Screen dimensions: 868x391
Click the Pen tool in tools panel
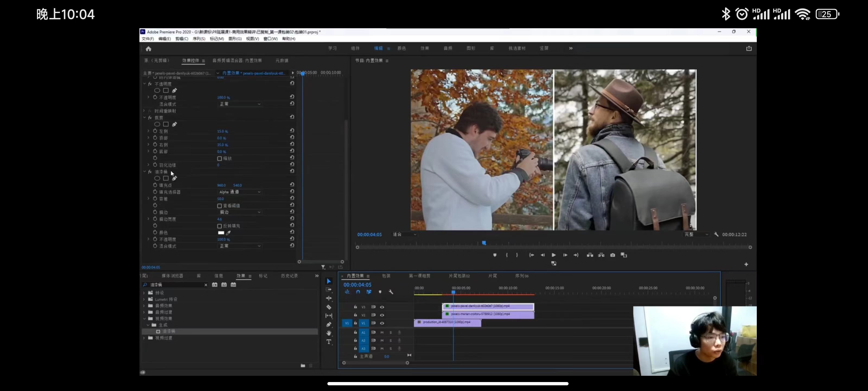pos(328,324)
